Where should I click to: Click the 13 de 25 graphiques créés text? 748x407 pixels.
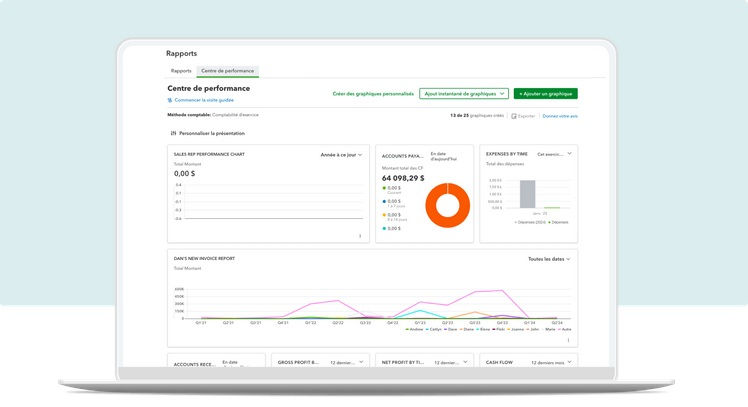click(x=477, y=115)
